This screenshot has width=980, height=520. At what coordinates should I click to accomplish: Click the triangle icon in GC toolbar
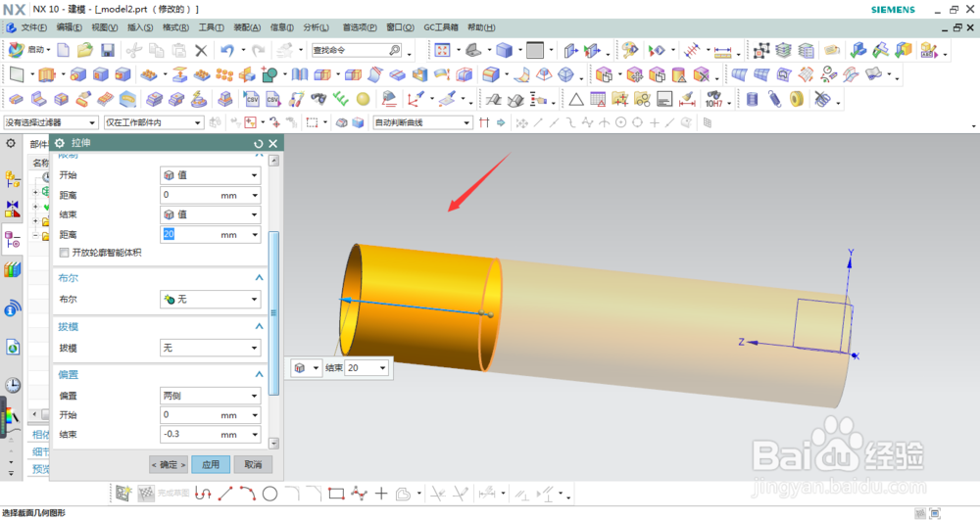point(575,99)
